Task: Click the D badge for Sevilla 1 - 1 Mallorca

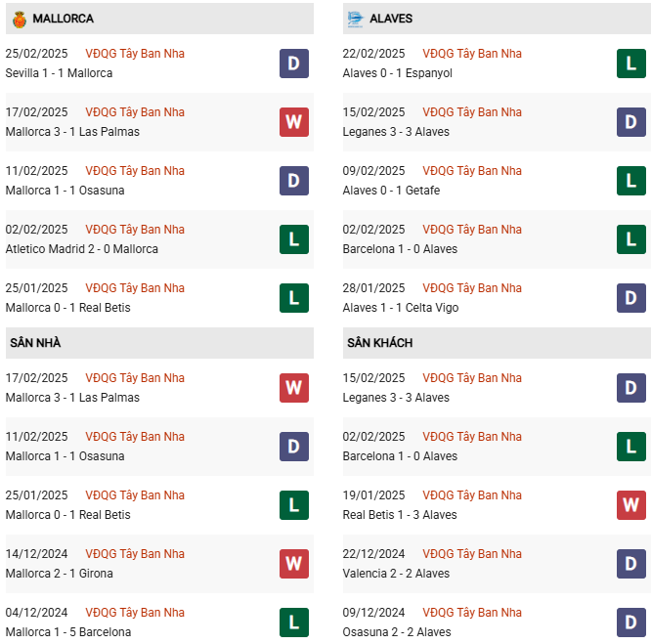Action: click(293, 64)
